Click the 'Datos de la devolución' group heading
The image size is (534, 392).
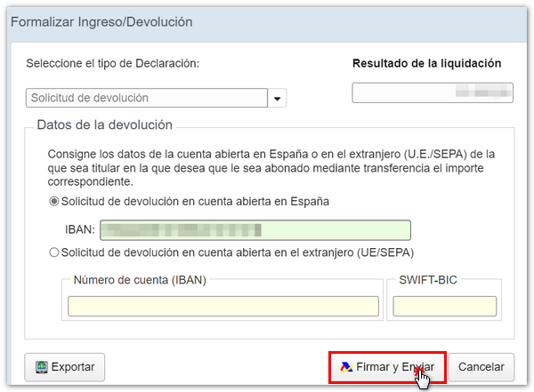point(104,125)
